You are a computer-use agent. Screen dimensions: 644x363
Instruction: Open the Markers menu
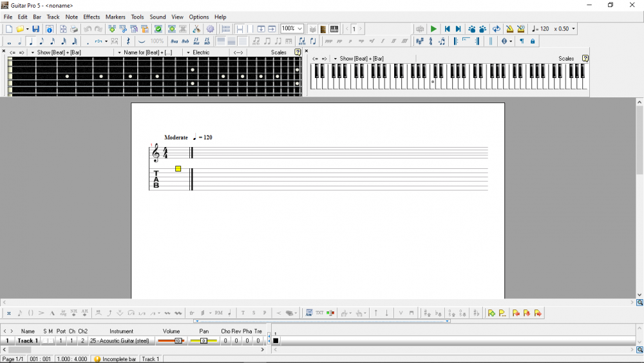click(115, 17)
